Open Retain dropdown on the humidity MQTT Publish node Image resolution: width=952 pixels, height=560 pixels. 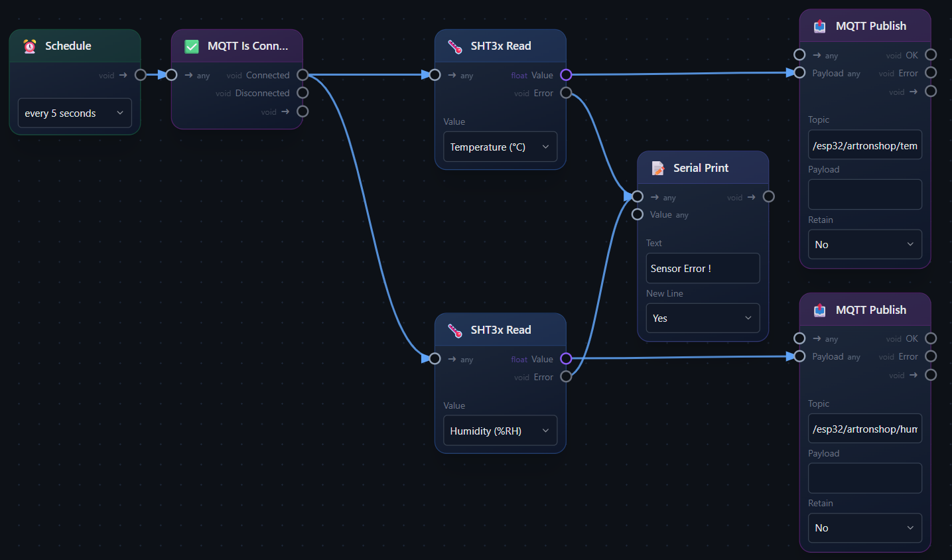click(865, 528)
